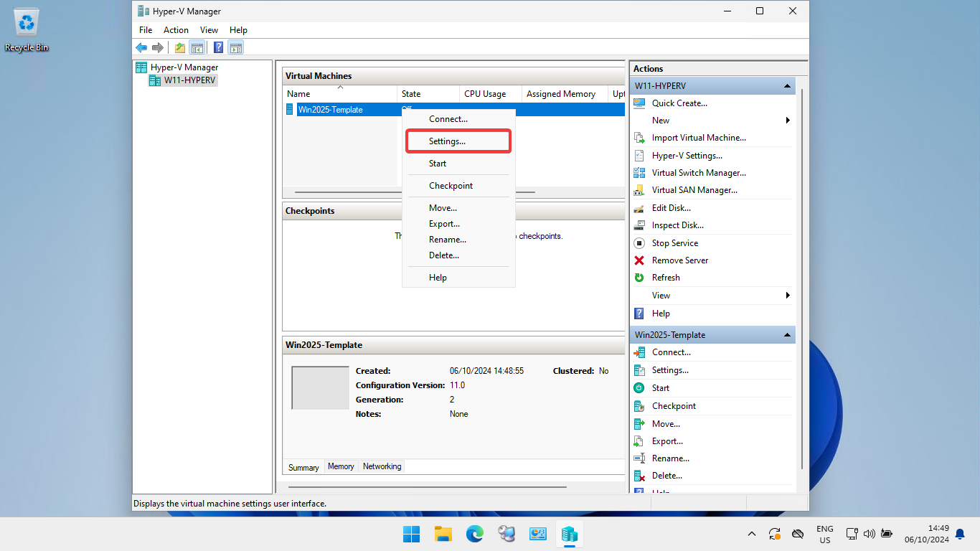This screenshot has height=551, width=980.
Task: Choose Move... in the context menu
Action: coord(458,208)
